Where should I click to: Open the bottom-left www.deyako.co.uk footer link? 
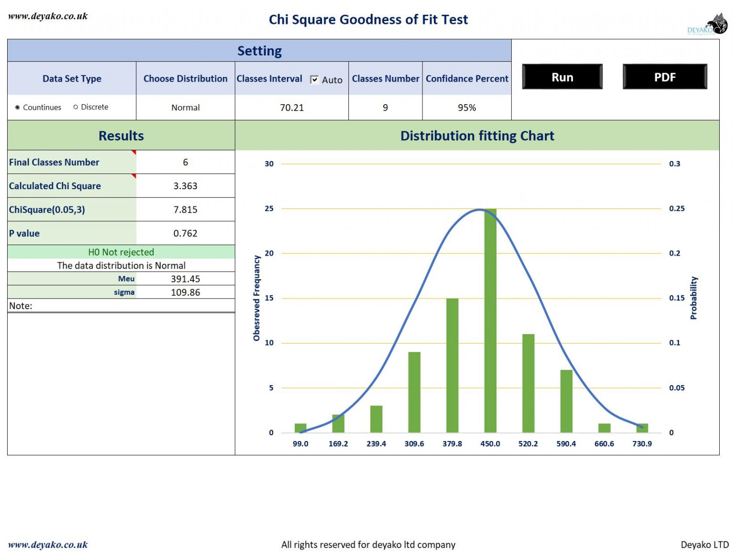pyautogui.click(x=48, y=545)
